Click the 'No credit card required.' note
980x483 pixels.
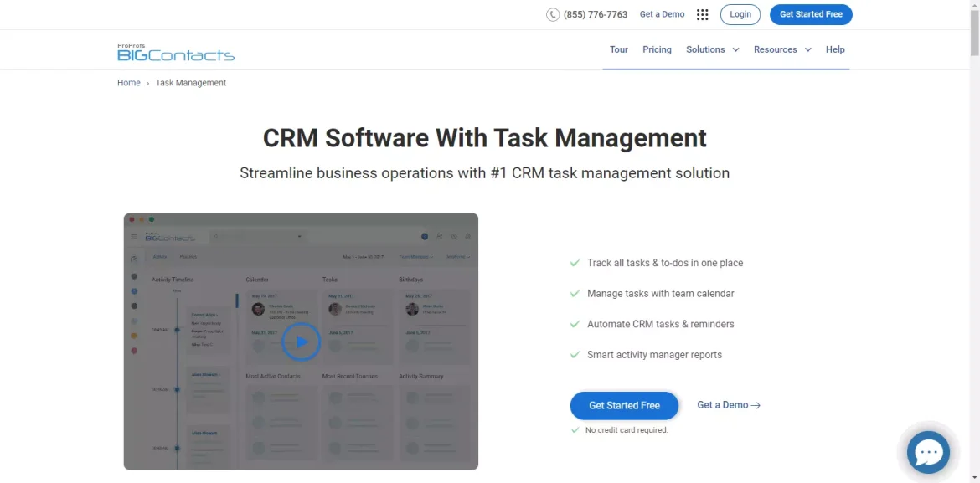[x=627, y=430]
